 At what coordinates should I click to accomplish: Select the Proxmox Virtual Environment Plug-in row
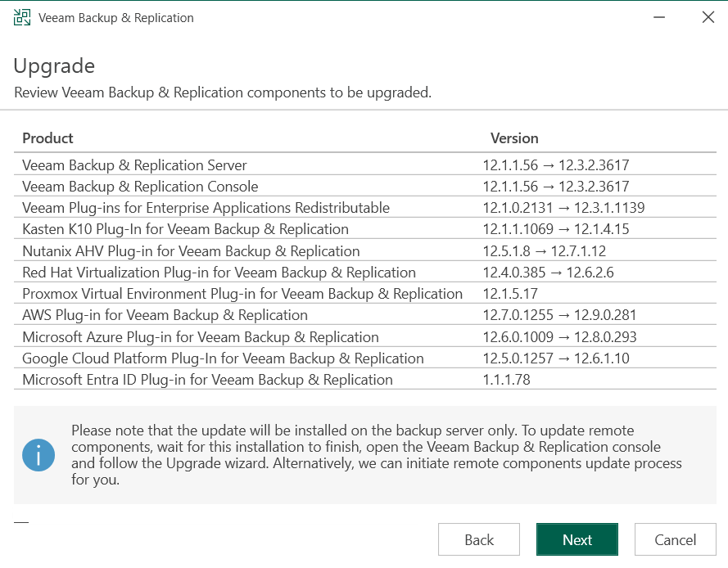click(x=365, y=293)
